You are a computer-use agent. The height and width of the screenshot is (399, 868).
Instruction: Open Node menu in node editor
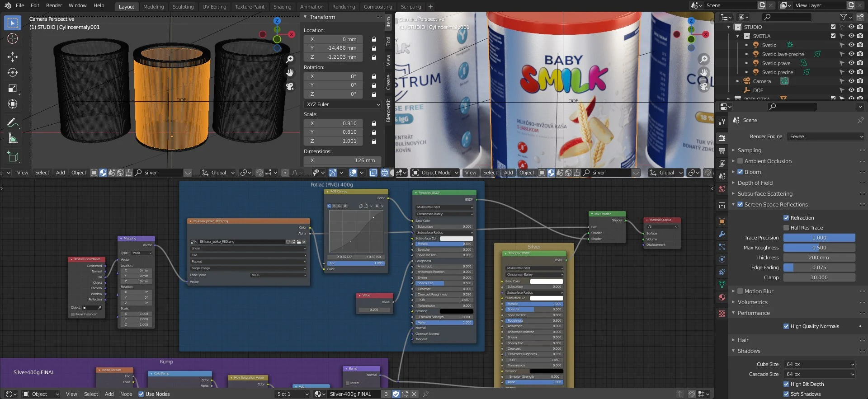coord(126,394)
